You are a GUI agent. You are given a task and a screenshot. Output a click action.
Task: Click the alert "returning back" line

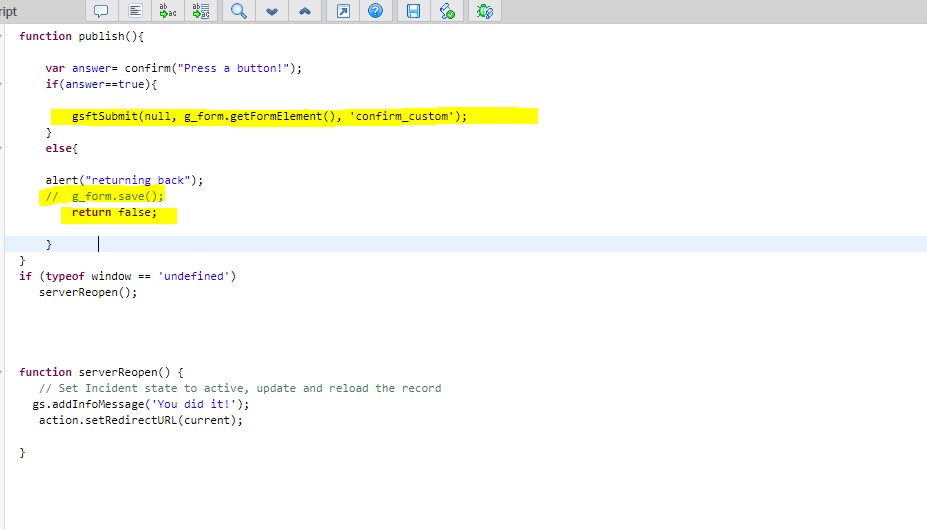point(124,180)
